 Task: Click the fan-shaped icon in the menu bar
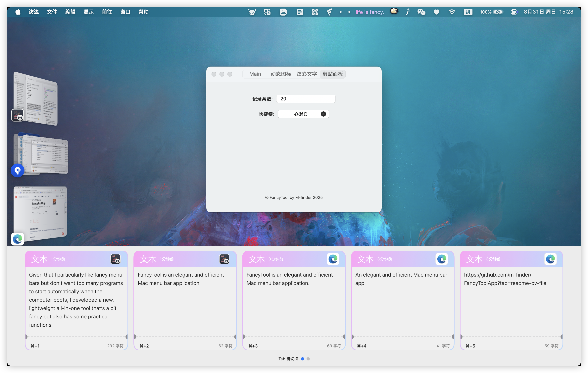click(x=315, y=12)
